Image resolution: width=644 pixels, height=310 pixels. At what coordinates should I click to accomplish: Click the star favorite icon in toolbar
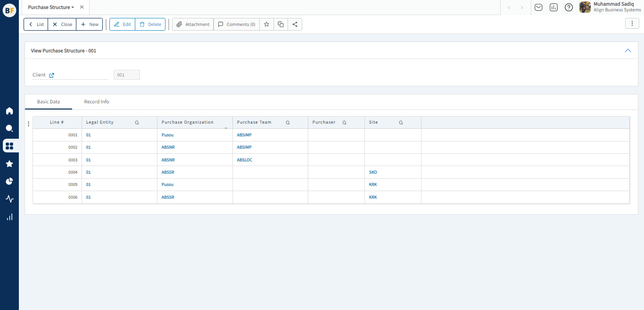(266, 25)
